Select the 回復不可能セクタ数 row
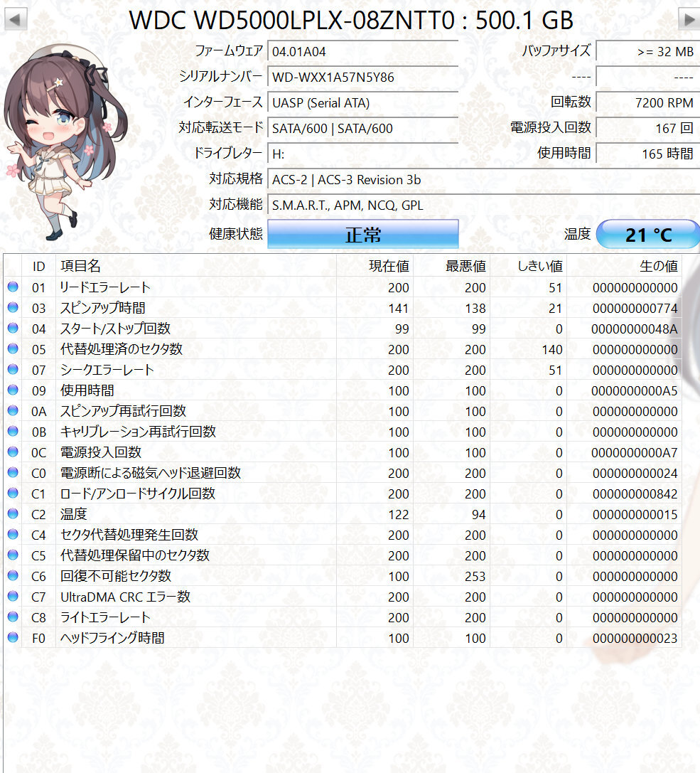Screen dimensions: 700x773 (x=343, y=576)
